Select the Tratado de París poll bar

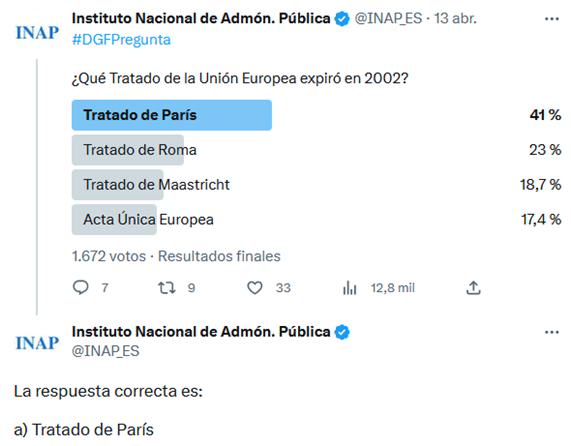[172, 115]
